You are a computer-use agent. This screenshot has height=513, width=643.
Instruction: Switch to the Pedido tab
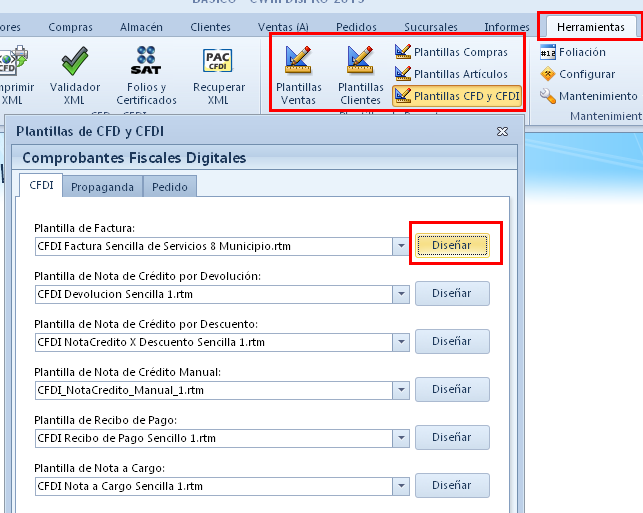170,187
